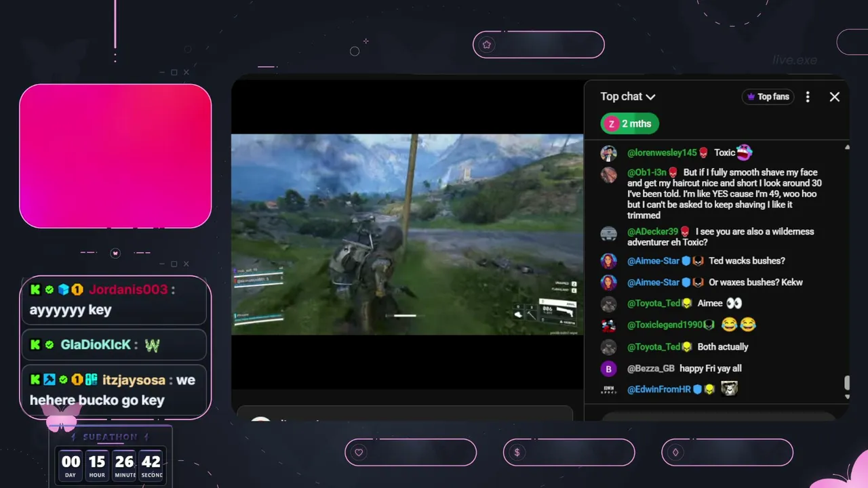Click the scroll-up arrow of the chat scrollbar
This screenshot has width=868, height=488.
pyautogui.click(x=846, y=148)
